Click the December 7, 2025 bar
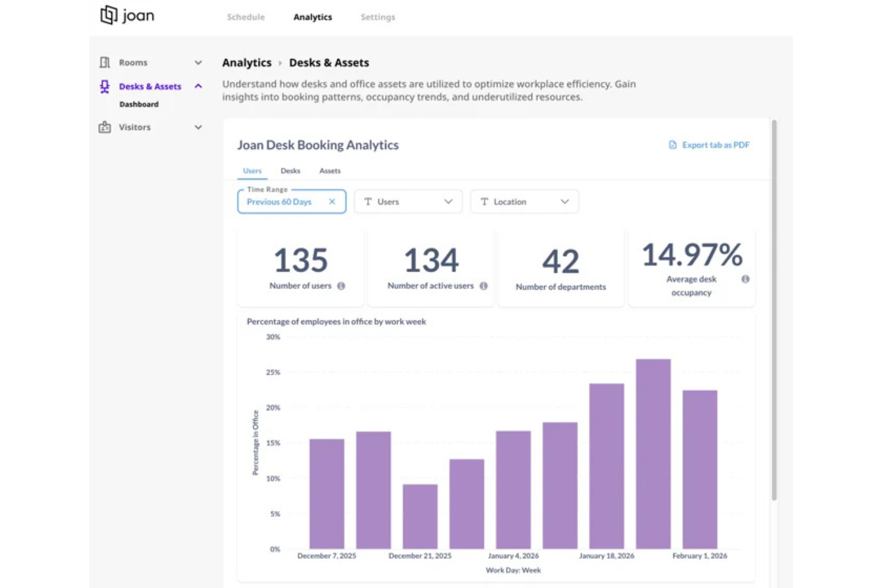Screen dimensions: 882x588 click(x=327, y=494)
